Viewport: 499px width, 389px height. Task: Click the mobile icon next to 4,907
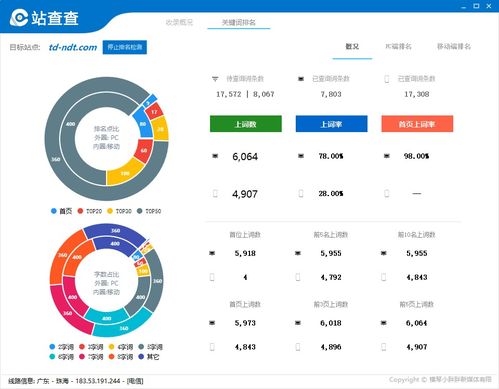click(215, 193)
